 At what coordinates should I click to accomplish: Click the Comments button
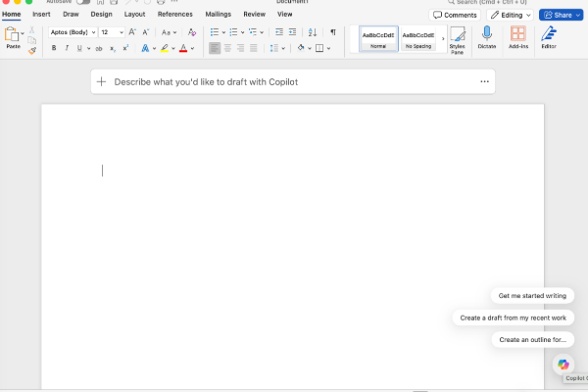[455, 15]
